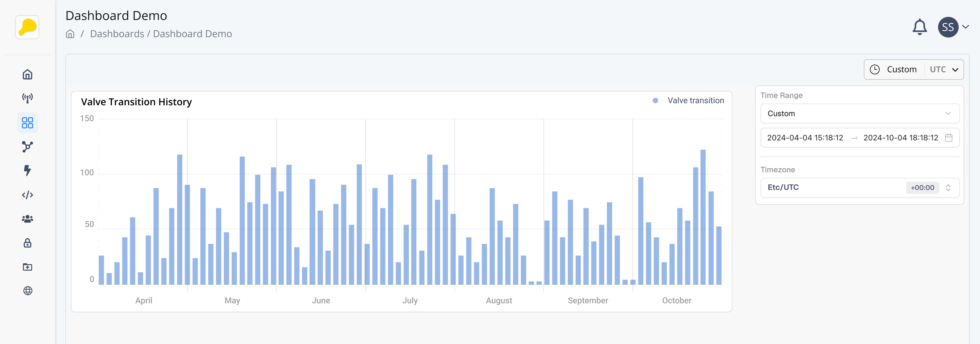The height and width of the screenshot is (344, 980).
Task: Open the home icon in sidebar
Action: (27, 75)
